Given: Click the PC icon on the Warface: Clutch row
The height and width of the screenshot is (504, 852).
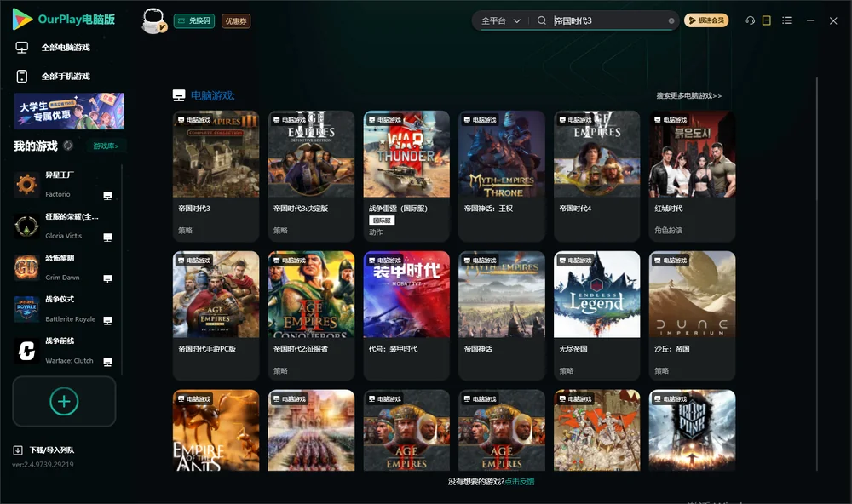Looking at the screenshot, I should coord(107,362).
